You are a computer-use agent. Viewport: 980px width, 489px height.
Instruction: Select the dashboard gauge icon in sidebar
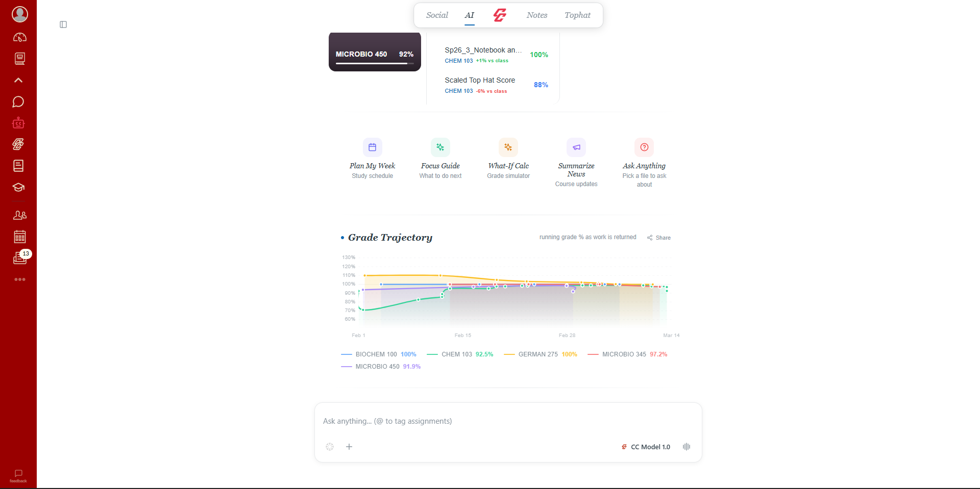(19, 37)
